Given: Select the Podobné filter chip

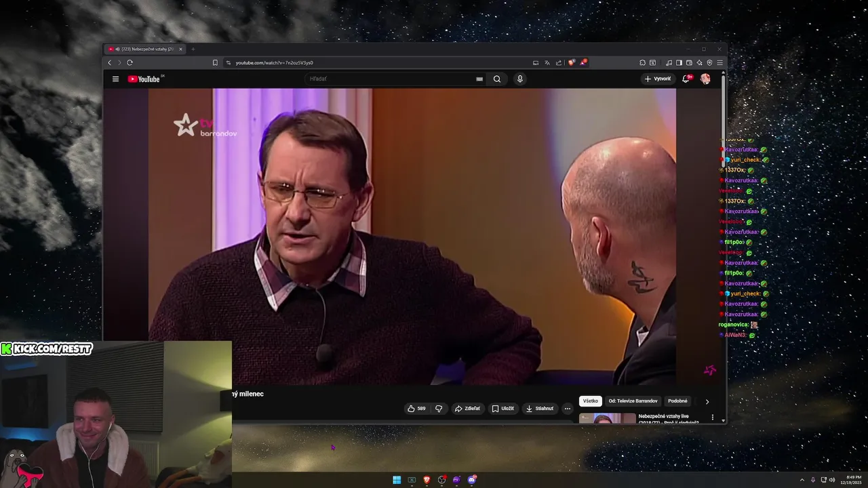Looking at the screenshot, I should [677, 401].
